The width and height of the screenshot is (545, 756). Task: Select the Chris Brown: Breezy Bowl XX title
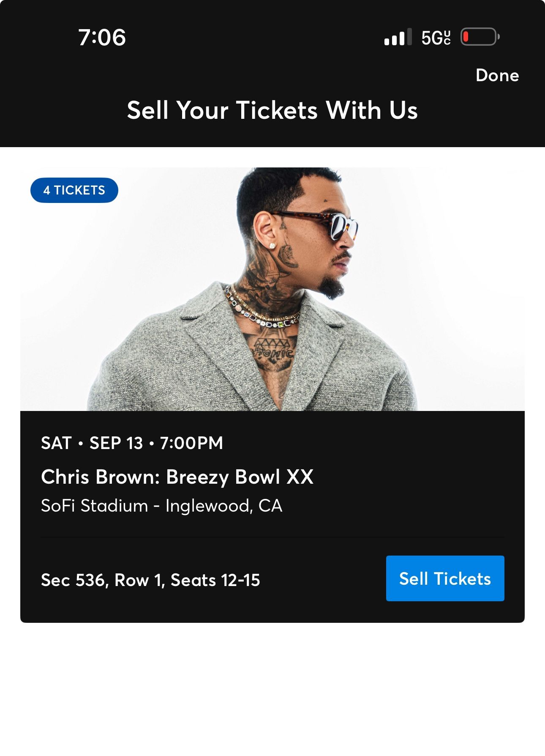point(177,477)
